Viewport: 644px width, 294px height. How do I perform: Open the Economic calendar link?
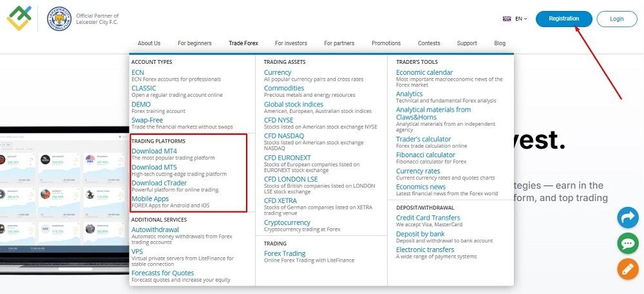point(424,72)
